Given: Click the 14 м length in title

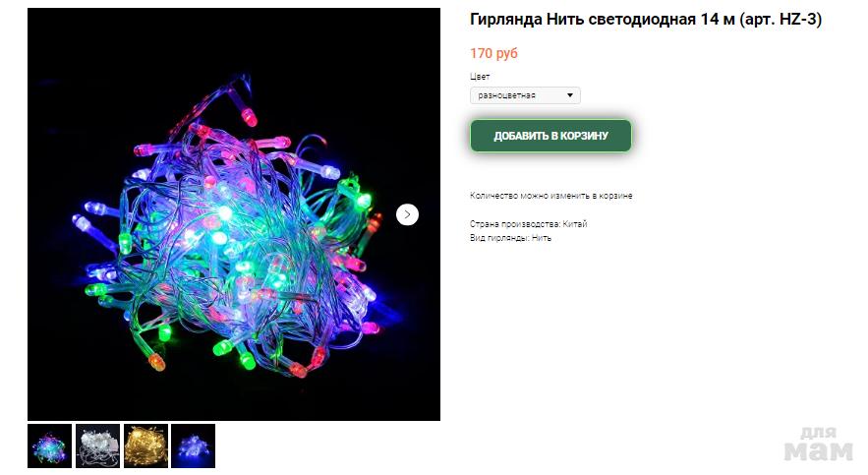Looking at the screenshot, I should coord(718,20).
